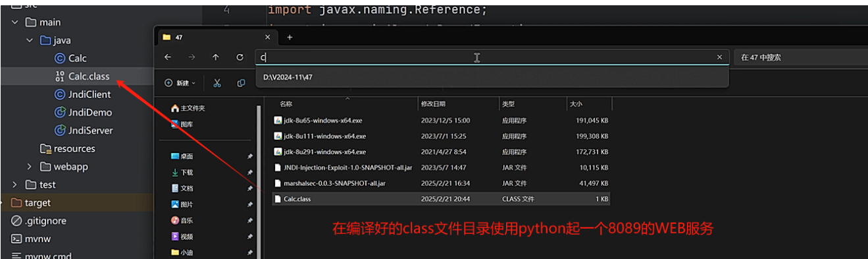Click the jdk-8u291 installer file icon

278,152
